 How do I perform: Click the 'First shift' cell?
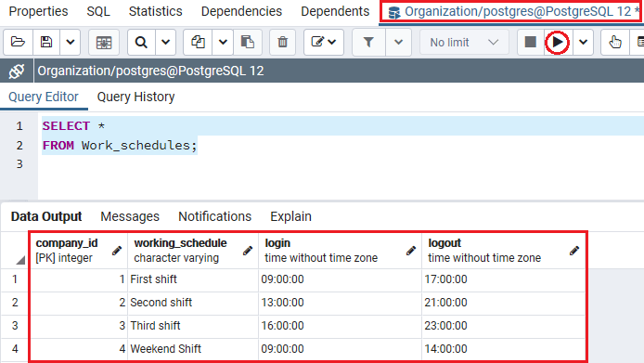(193, 279)
